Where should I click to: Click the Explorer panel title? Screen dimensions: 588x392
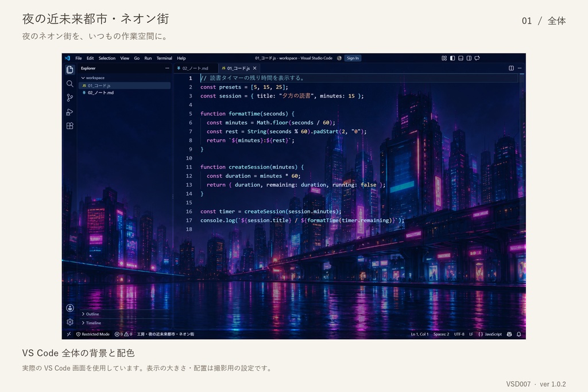click(88, 68)
